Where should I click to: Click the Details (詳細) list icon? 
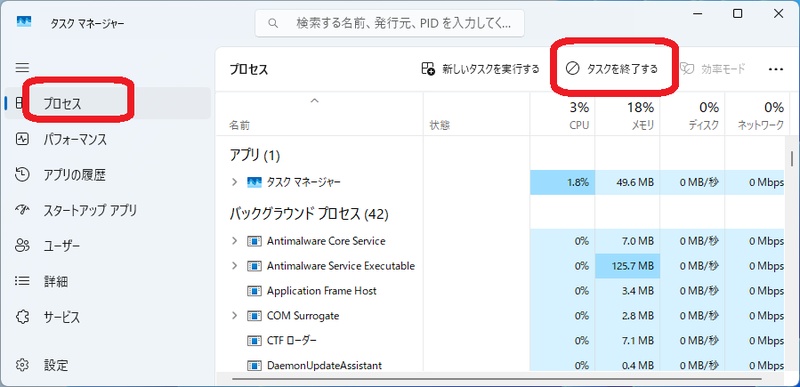point(22,281)
